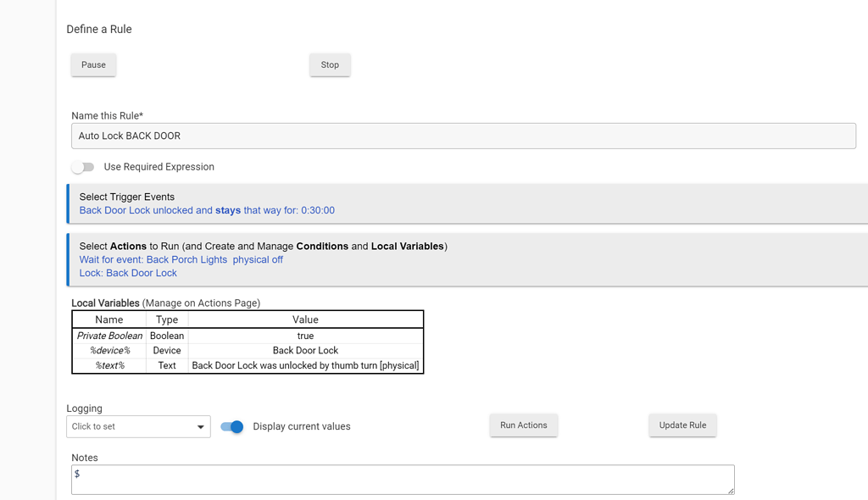Click the Back Door Lock device value cell
The image size is (868, 500).
(x=305, y=350)
